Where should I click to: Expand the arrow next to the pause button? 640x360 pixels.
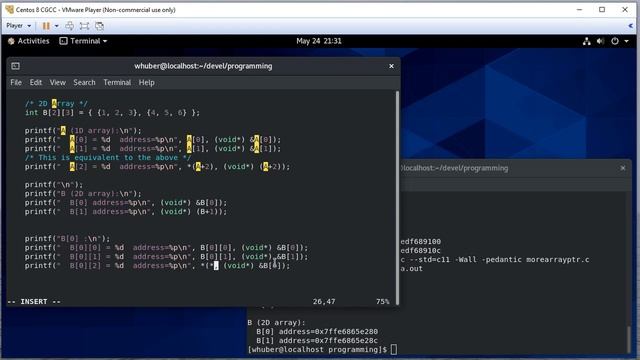[57, 26]
